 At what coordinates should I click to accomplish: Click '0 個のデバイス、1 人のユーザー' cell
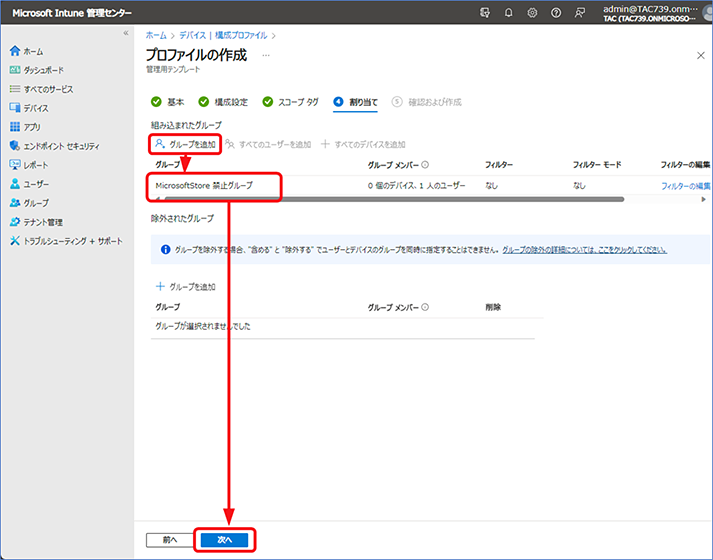[417, 185]
